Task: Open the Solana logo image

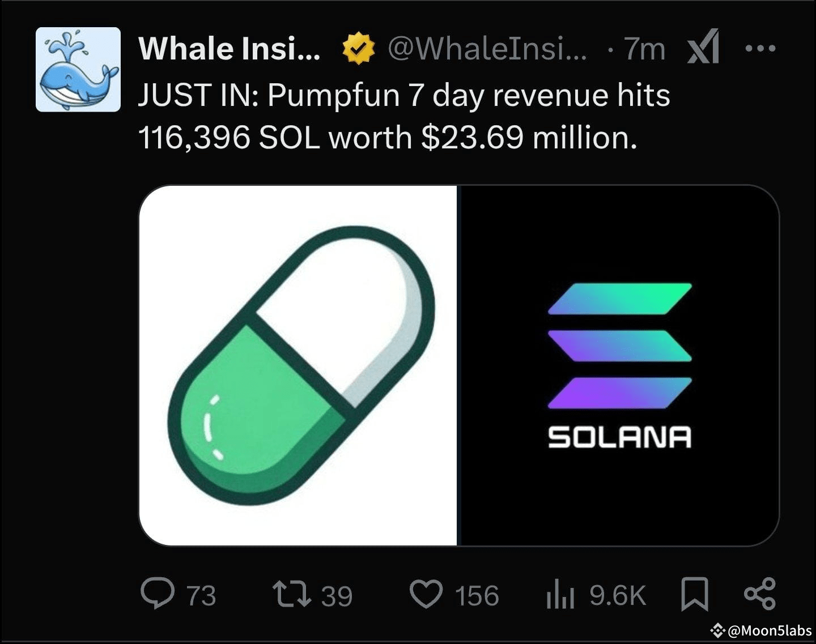Action: (x=619, y=365)
